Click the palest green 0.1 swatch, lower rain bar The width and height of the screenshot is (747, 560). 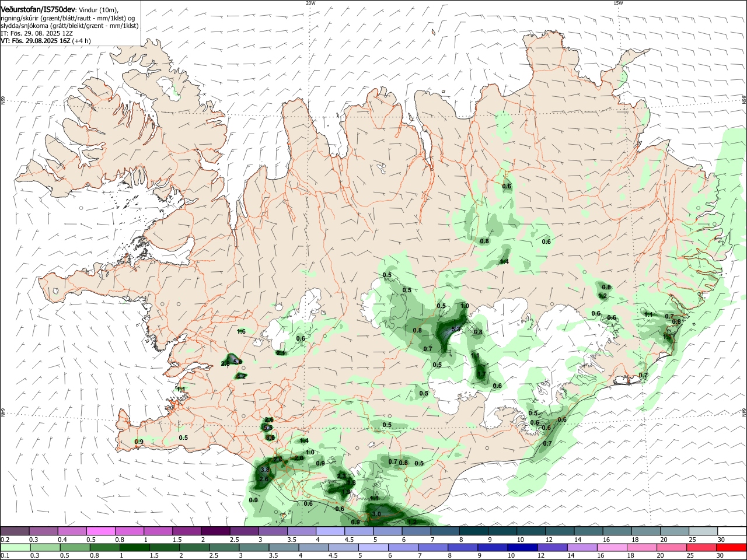pos(15,547)
